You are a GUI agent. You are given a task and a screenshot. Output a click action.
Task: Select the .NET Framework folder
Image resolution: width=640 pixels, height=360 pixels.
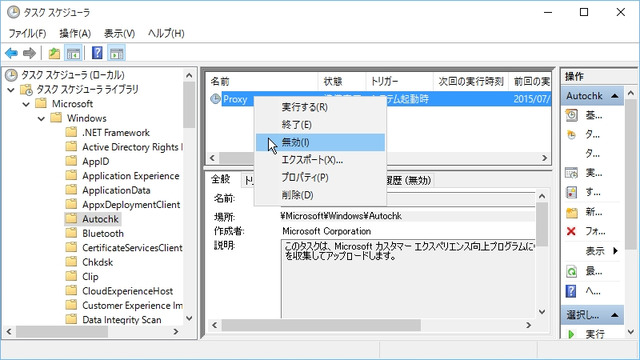[x=116, y=133]
